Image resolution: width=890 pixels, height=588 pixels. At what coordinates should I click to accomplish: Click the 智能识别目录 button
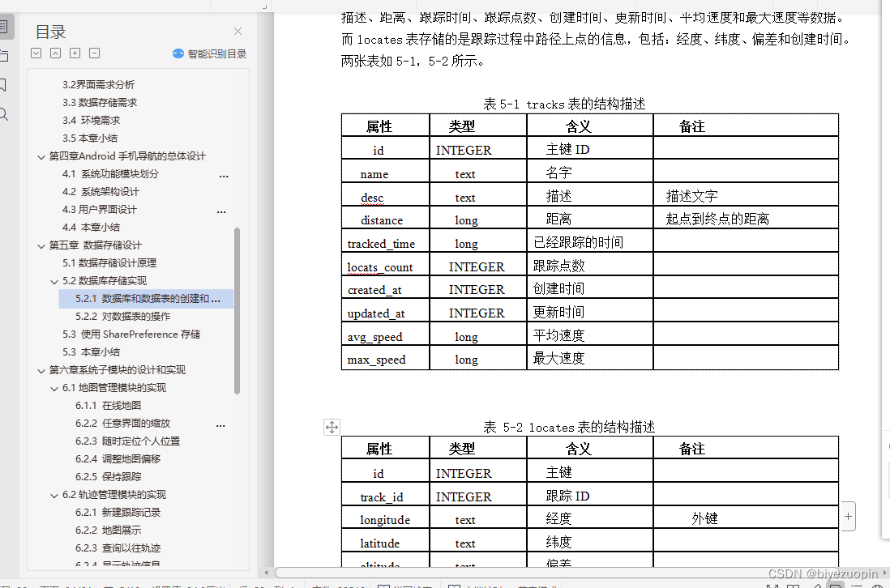click(x=209, y=54)
